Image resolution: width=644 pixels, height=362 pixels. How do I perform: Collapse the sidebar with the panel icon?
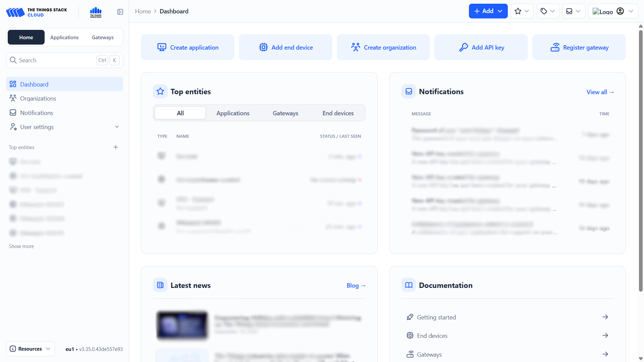[x=120, y=12]
